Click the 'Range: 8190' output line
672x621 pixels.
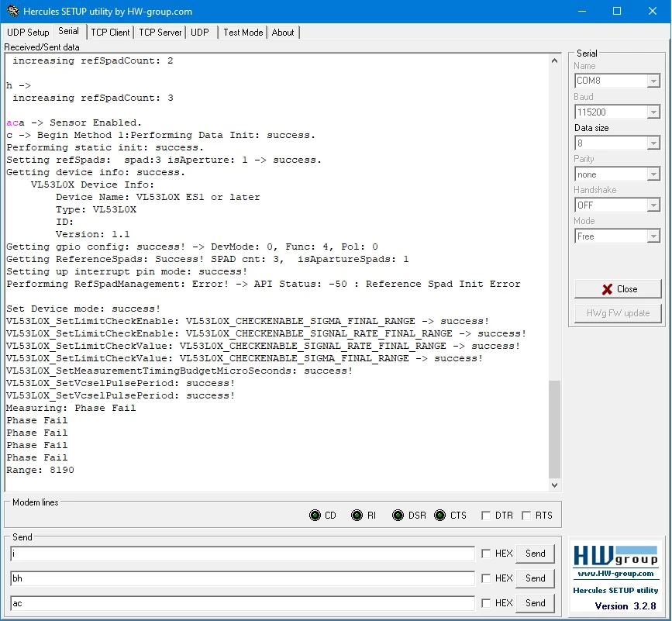click(40, 470)
